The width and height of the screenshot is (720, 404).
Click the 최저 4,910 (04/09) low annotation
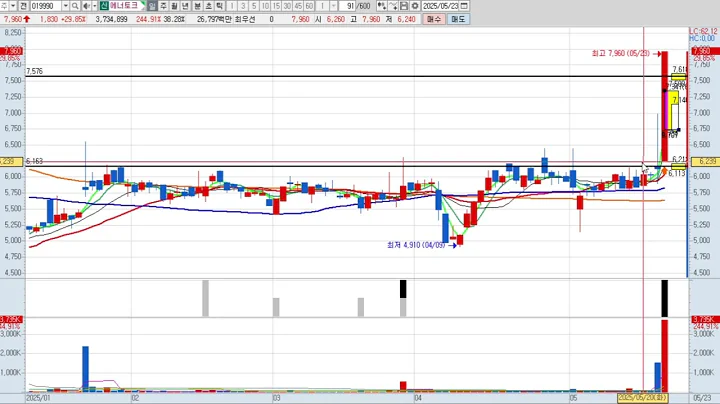(x=416, y=245)
